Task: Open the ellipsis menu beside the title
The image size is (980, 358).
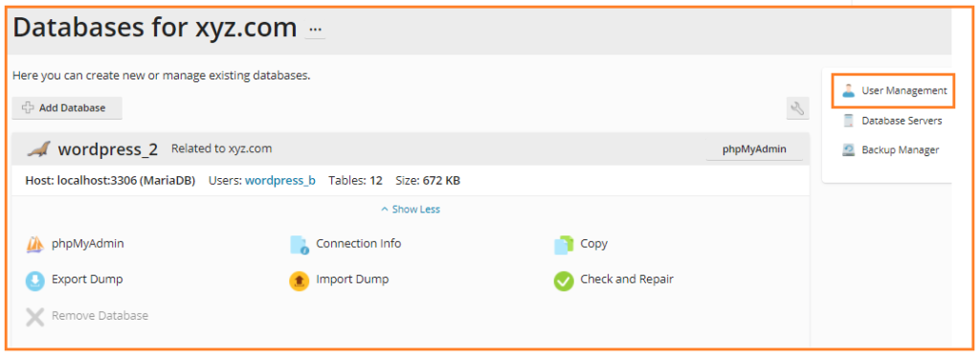Action: (315, 30)
